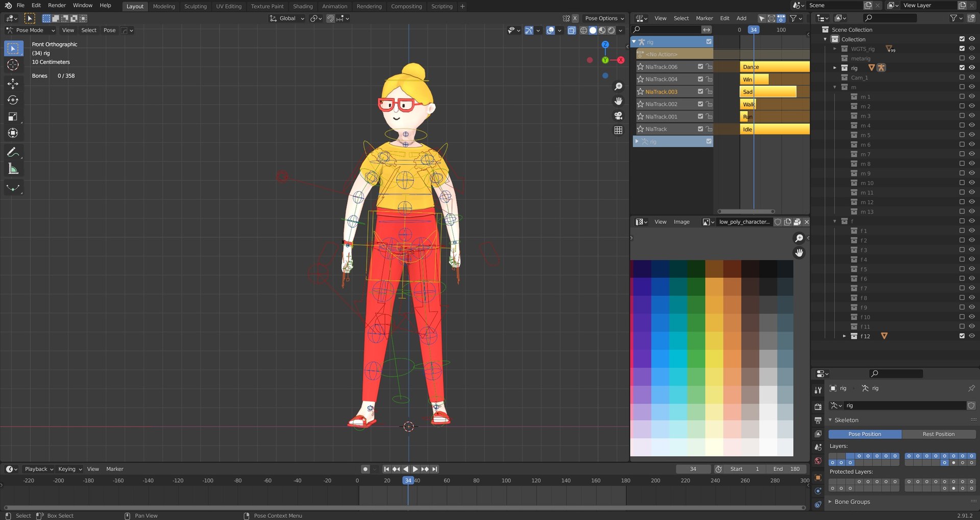Click the NLA editor horizontal scrollbar
This screenshot has height=520, width=980.
coord(746,211)
